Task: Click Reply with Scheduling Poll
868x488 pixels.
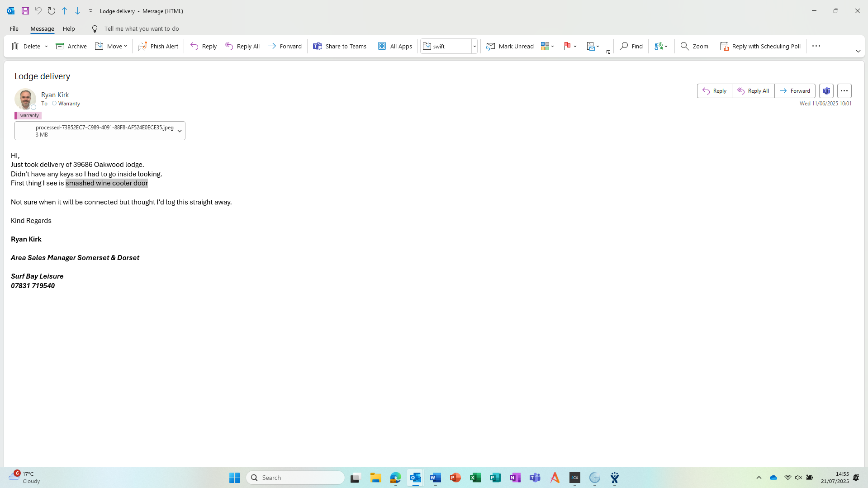Action: (x=760, y=46)
